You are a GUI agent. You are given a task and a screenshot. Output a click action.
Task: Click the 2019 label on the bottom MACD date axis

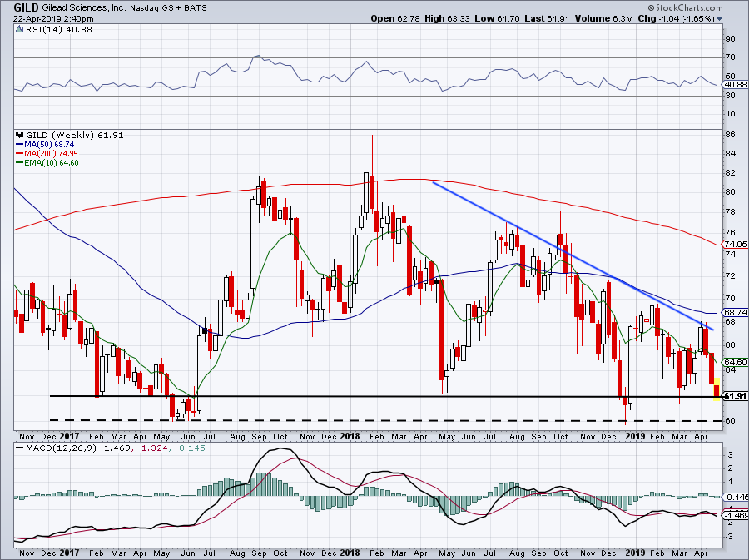[635, 553]
